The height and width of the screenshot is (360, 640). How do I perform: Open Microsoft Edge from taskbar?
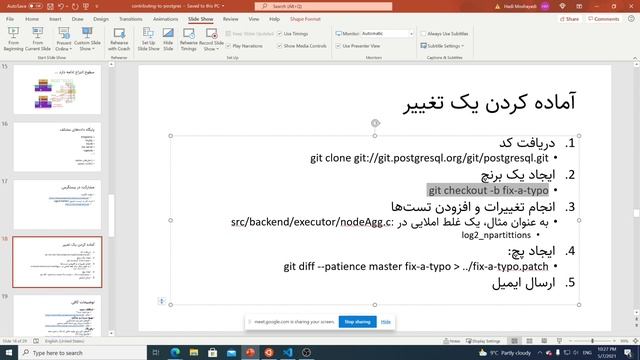click(175, 352)
